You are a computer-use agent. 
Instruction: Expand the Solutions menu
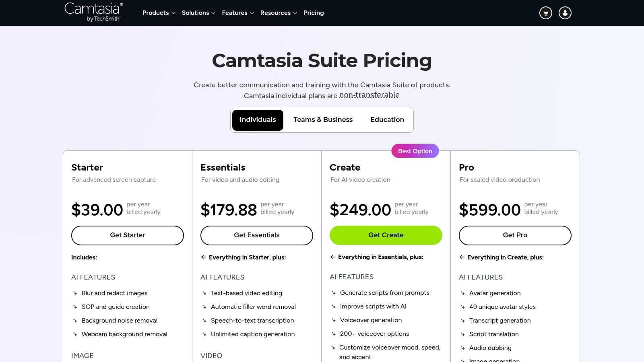[x=198, y=13]
